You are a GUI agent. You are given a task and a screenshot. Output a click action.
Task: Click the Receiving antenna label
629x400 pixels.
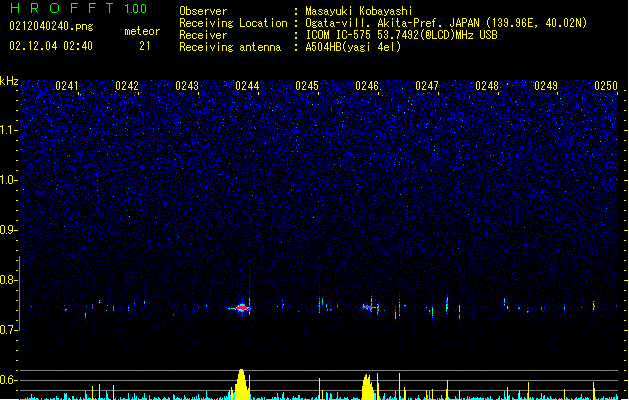pyautogui.click(x=230, y=47)
